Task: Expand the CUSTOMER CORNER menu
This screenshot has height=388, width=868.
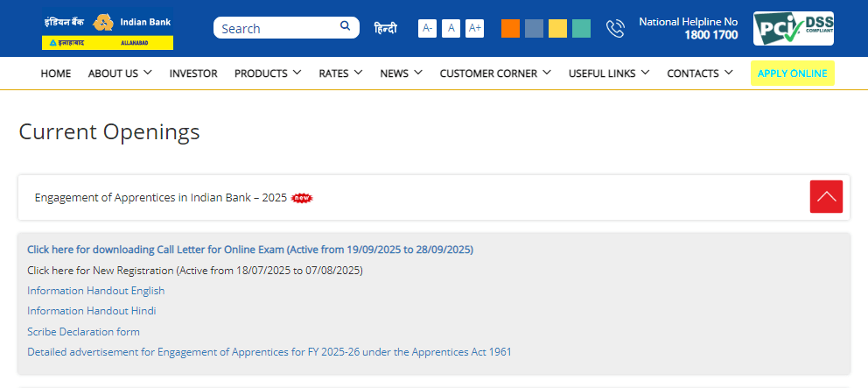Action: (x=495, y=74)
